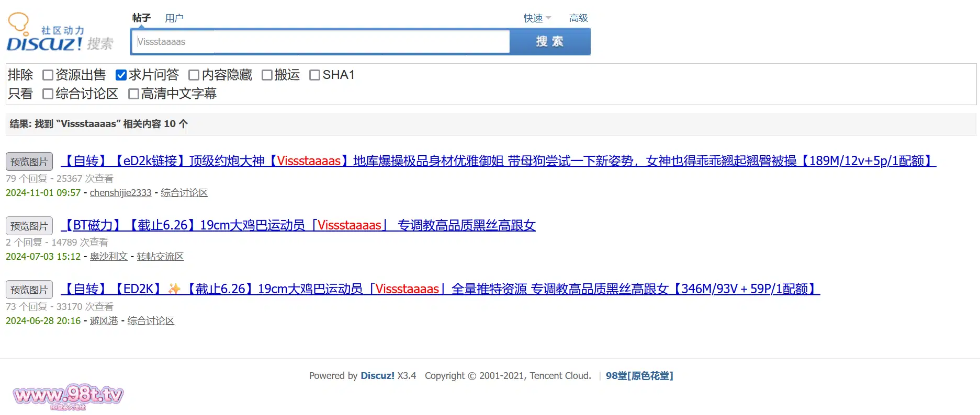Image resolution: width=980 pixels, height=415 pixels.
Task: Click the 2 个回复 - 14789 次查看 text
Action: pos(57,243)
